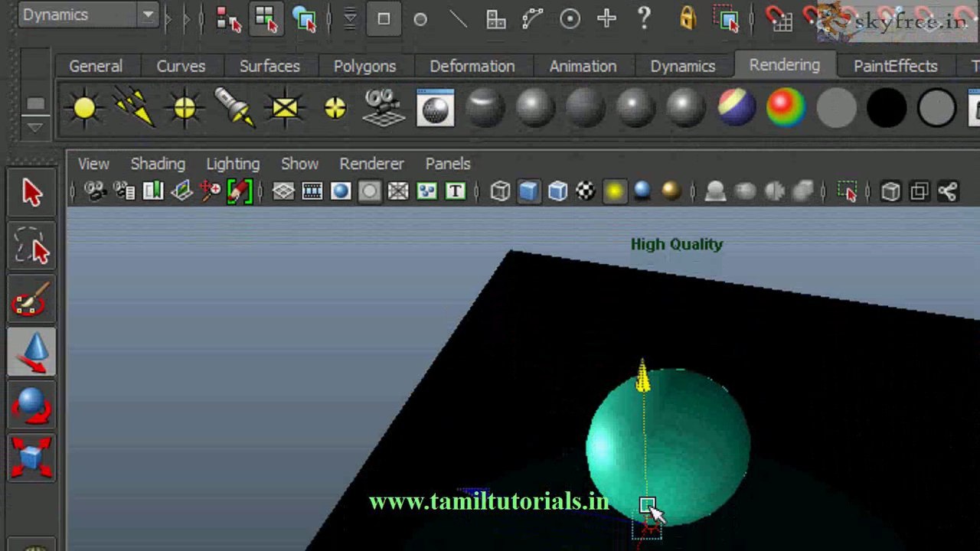
Task: Click the image plane icon
Action: tap(182, 191)
